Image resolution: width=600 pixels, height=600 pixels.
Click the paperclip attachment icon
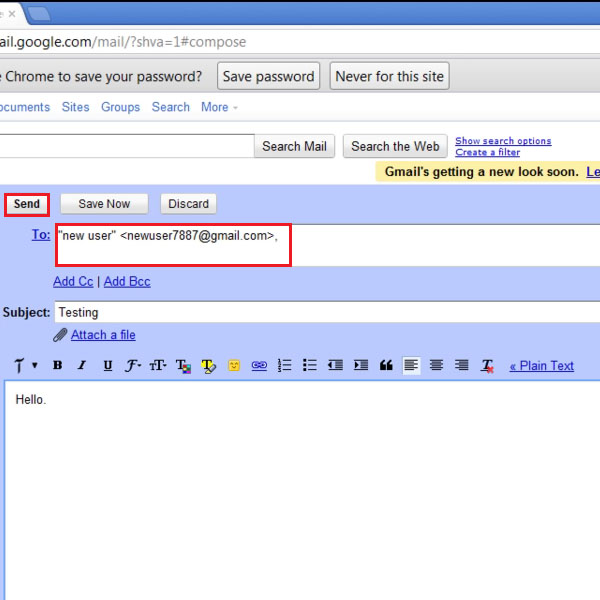(60, 335)
